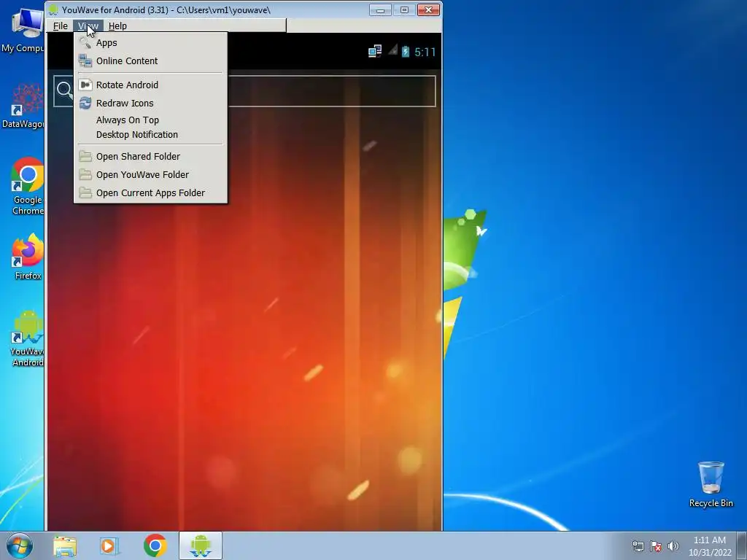Open Windows Explorer from the taskbar
The width and height of the screenshot is (747, 560).
[x=65, y=546]
